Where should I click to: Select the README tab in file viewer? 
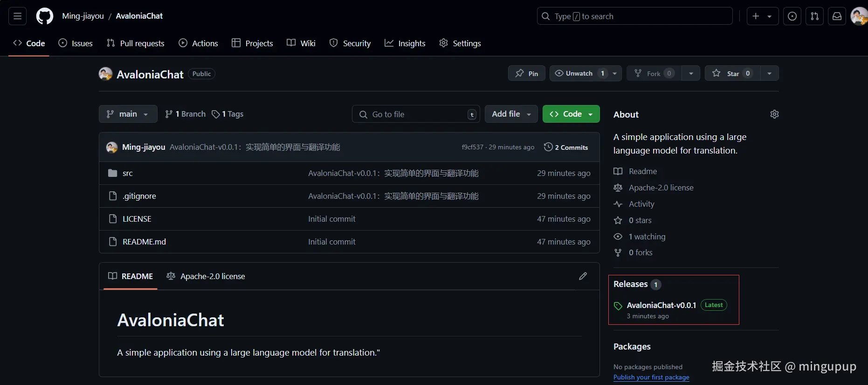tap(131, 276)
